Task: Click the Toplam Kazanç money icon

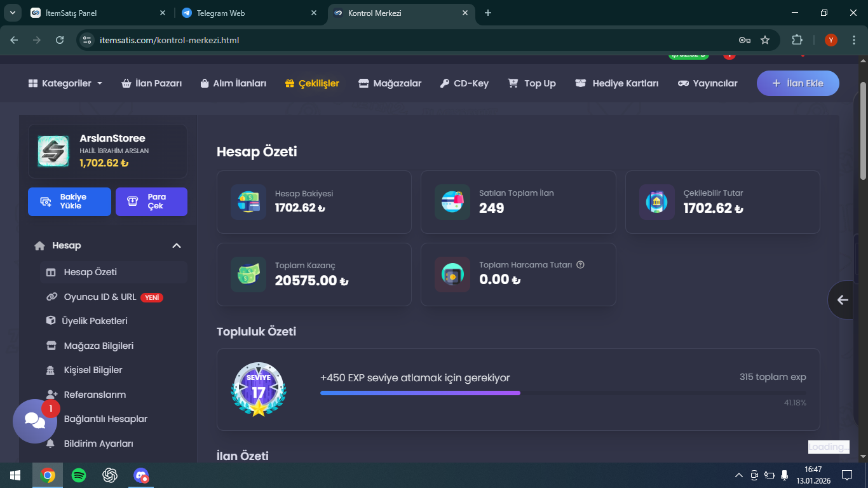Action: 248,274
